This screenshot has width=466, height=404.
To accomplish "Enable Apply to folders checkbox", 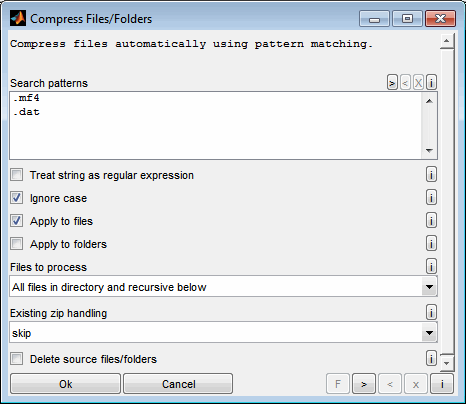I will point(17,244).
